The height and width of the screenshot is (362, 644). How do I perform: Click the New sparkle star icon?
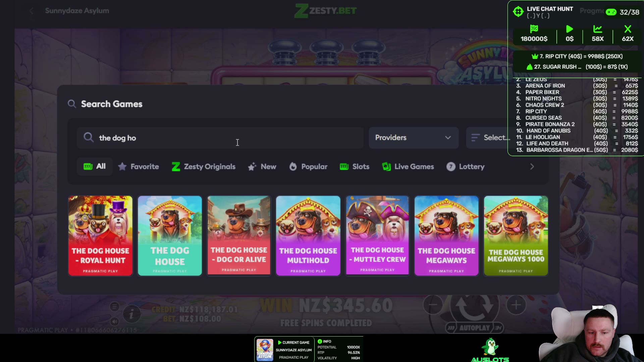pos(252,167)
